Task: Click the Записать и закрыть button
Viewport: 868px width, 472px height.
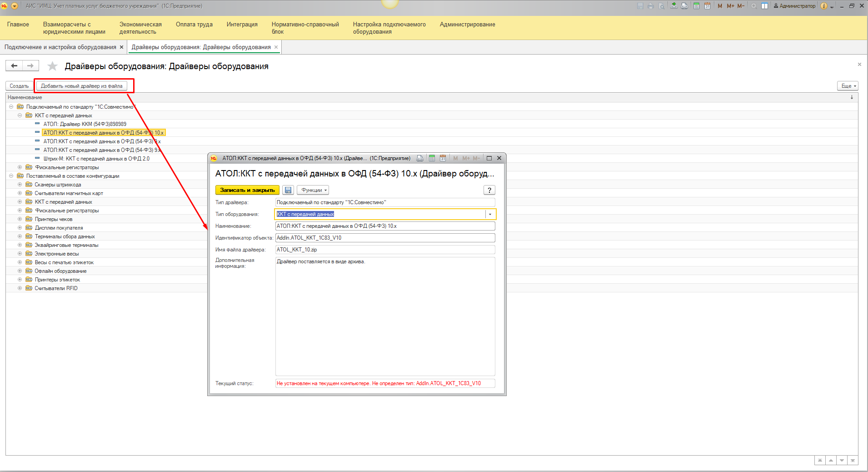Action: 247,190
